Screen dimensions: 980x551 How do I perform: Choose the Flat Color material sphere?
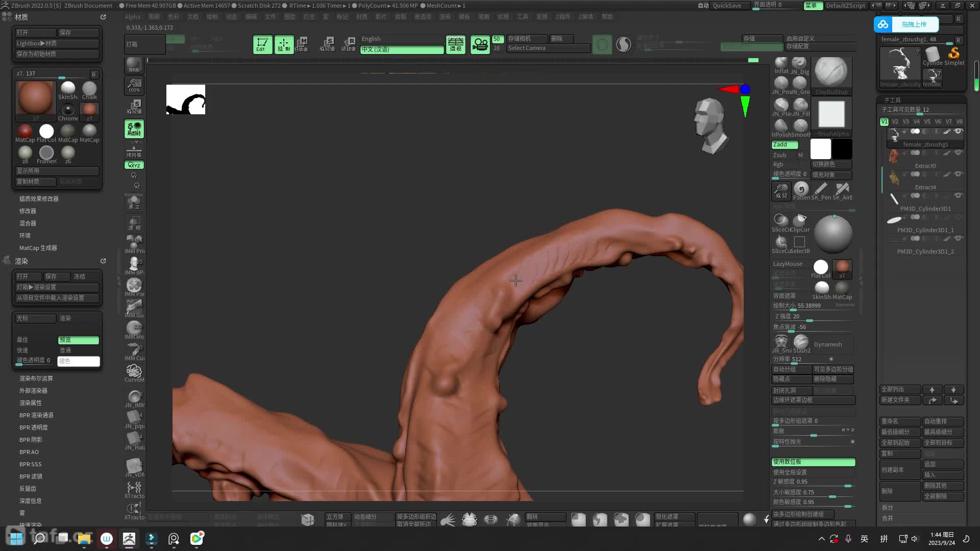click(x=46, y=133)
